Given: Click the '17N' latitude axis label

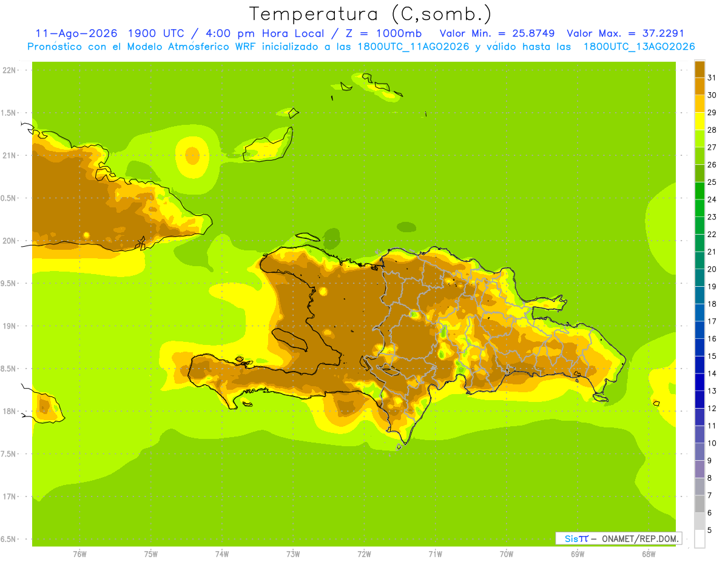Looking at the screenshot, I should point(10,497).
